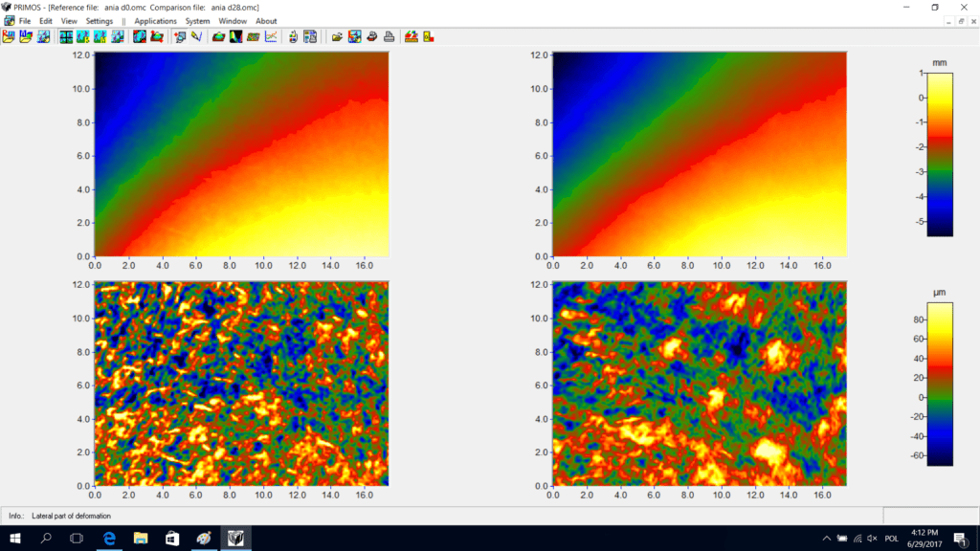The width and height of the screenshot is (980, 551).
Task: Click the 'Lateral part of deformation' status text
Action: pos(71,516)
